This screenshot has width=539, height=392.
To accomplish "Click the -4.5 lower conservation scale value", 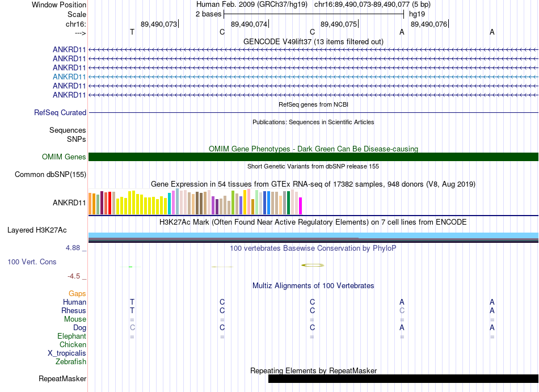I will (74, 276).
